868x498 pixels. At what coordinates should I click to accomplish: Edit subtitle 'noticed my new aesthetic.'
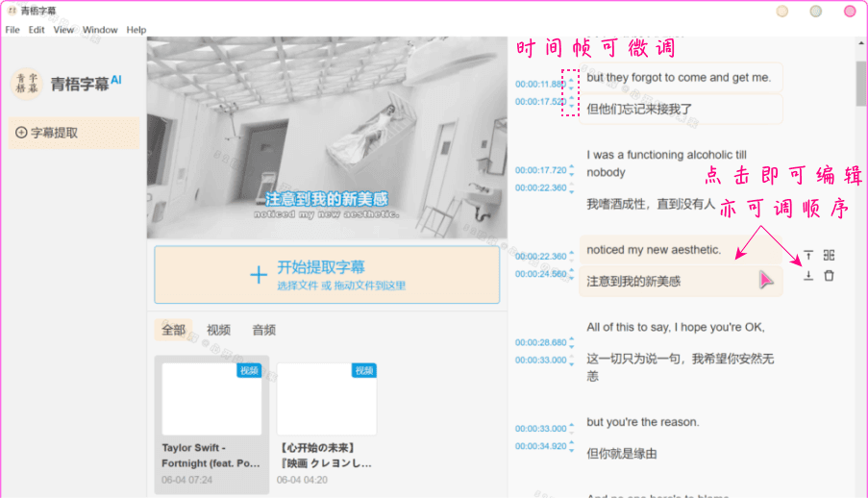681,250
